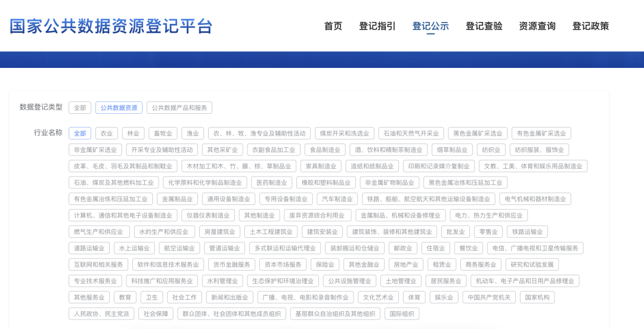Choose 中国共产党机关 tag
This screenshot has width=644, height=329.
click(489, 297)
